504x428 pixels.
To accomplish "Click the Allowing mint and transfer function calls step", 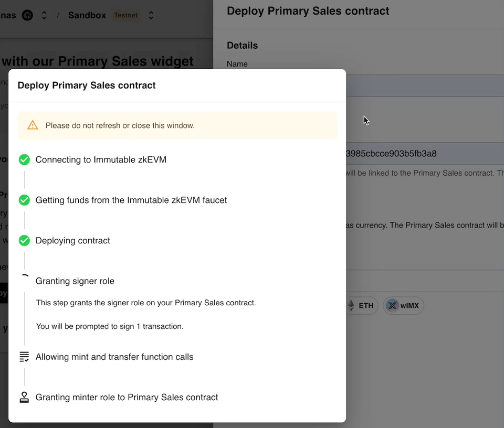I will click(x=114, y=357).
